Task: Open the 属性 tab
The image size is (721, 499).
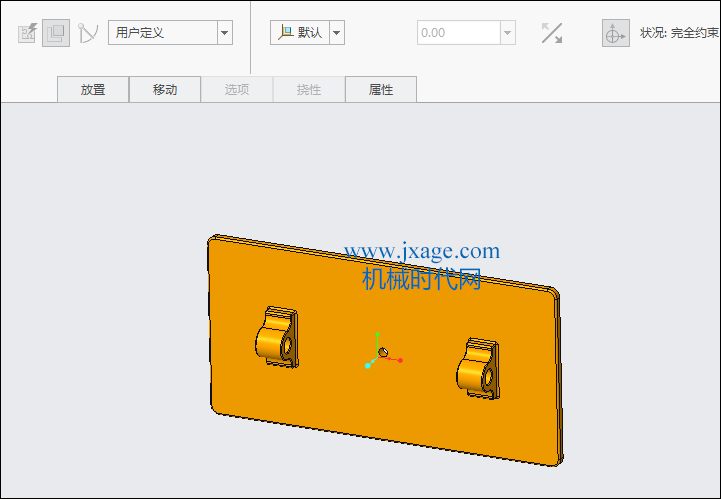Action: coord(381,89)
